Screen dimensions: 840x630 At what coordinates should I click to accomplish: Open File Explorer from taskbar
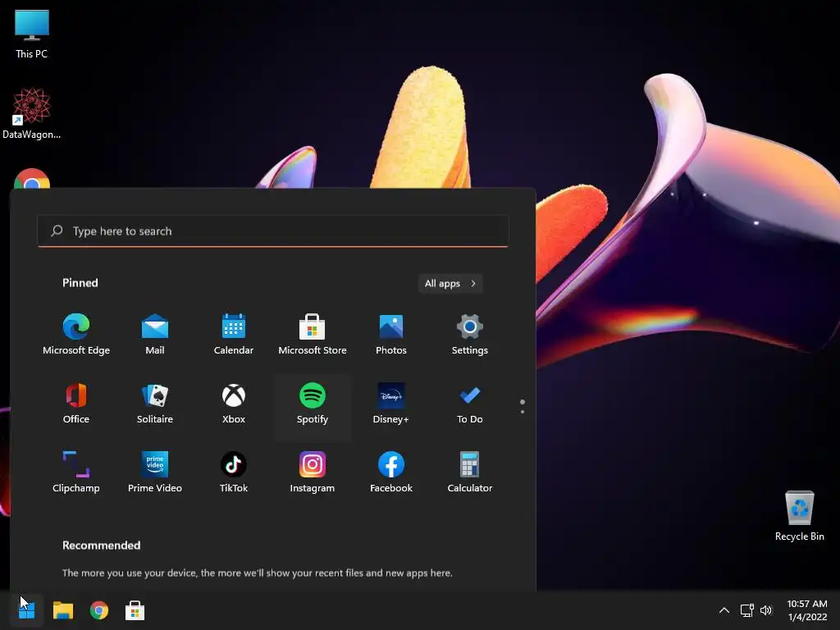point(63,610)
